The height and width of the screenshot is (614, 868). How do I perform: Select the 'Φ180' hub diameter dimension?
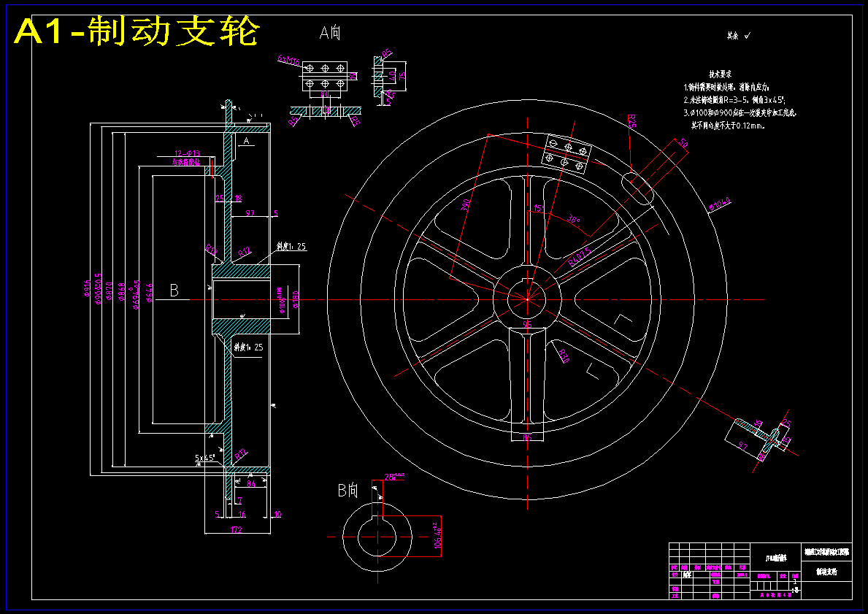[x=296, y=299]
